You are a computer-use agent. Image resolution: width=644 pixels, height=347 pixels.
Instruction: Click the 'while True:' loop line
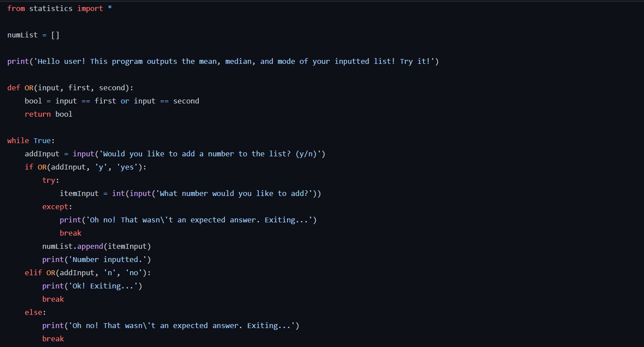pyautogui.click(x=29, y=140)
